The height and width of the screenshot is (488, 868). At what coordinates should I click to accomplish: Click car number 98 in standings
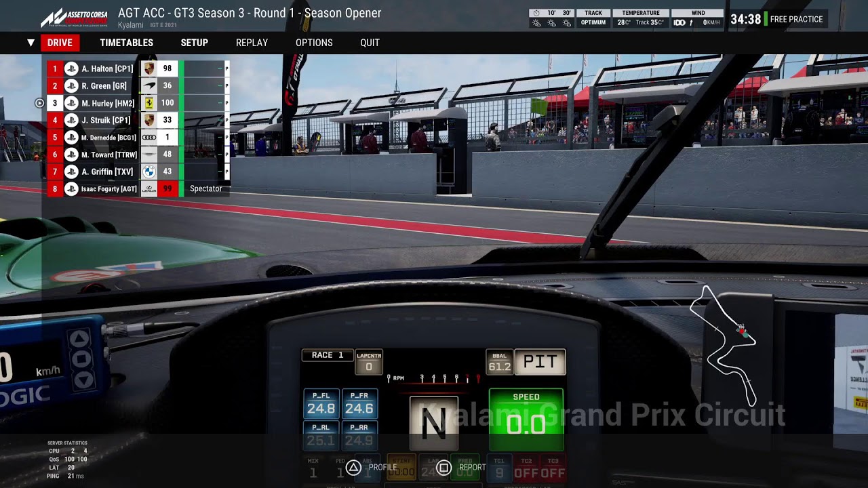point(167,68)
